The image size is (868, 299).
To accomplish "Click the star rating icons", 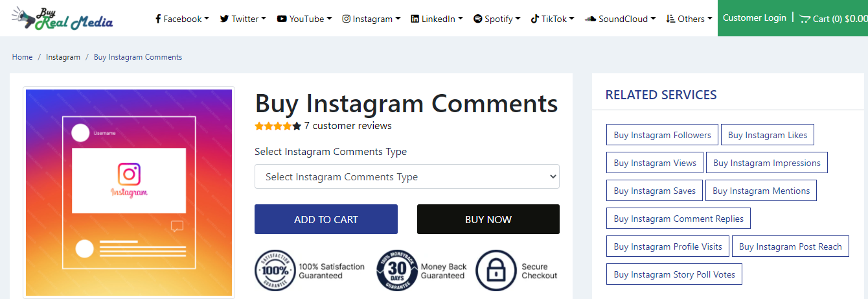I will tap(278, 126).
